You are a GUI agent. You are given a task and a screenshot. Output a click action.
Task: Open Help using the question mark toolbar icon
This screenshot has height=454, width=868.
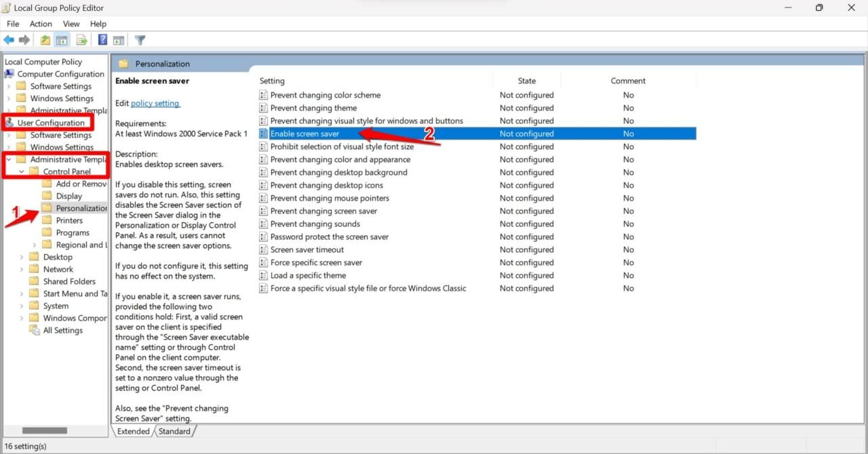(101, 39)
